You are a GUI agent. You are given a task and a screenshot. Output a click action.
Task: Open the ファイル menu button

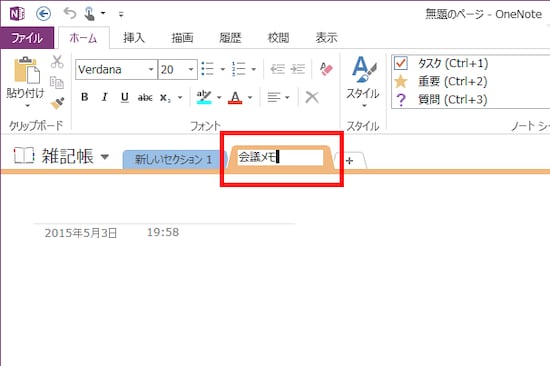pos(27,38)
